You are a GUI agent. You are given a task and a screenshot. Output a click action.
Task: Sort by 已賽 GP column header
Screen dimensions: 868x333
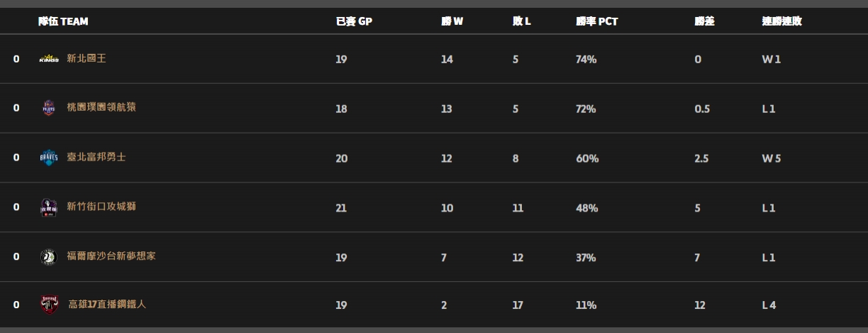354,21
